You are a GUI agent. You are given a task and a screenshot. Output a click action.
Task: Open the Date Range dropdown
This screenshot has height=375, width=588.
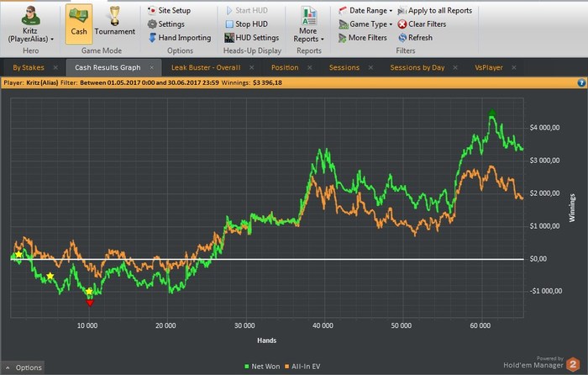[x=365, y=11]
